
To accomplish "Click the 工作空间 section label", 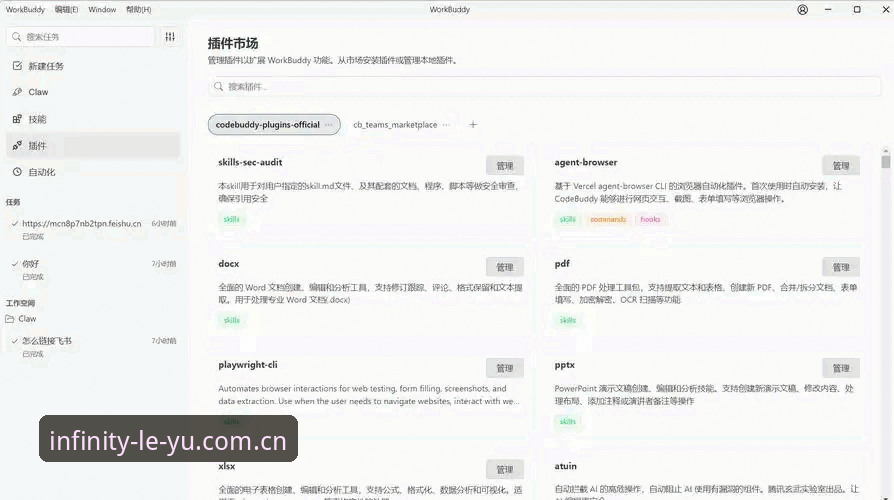I will pos(21,303).
